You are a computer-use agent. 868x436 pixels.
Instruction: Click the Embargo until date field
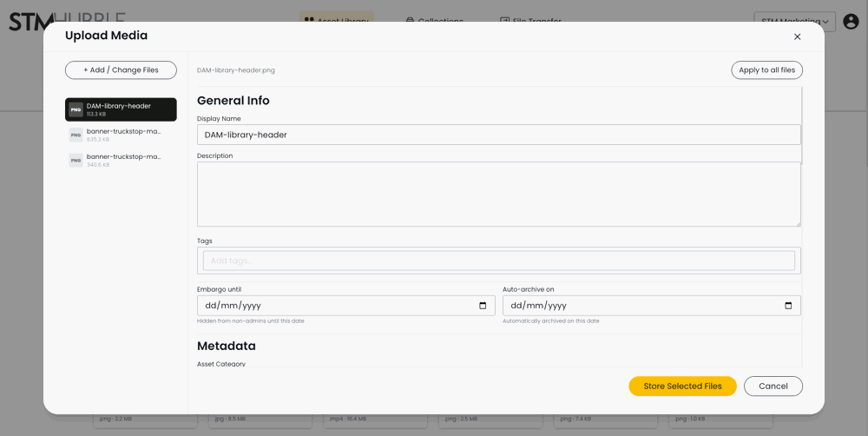click(346, 305)
